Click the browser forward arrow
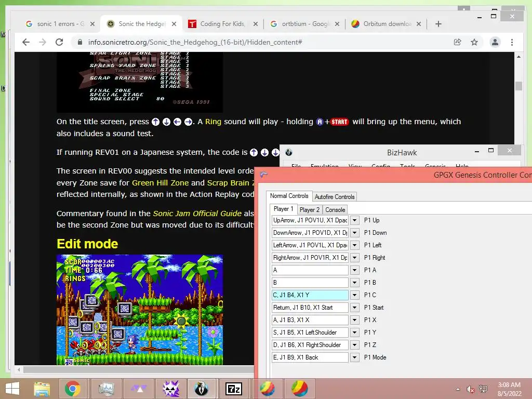Image resolution: width=532 pixels, height=399 pixels. click(x=43, y=42)
